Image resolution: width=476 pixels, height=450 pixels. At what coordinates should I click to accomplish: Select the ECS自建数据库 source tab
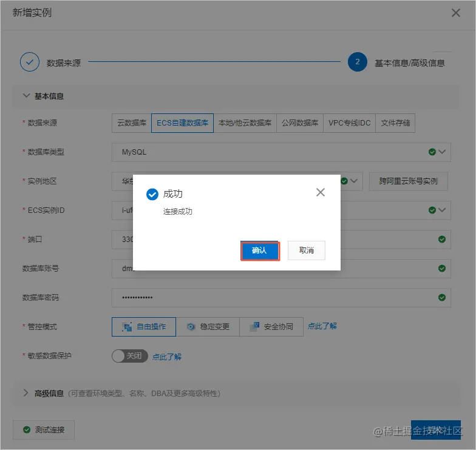[182, 123]
